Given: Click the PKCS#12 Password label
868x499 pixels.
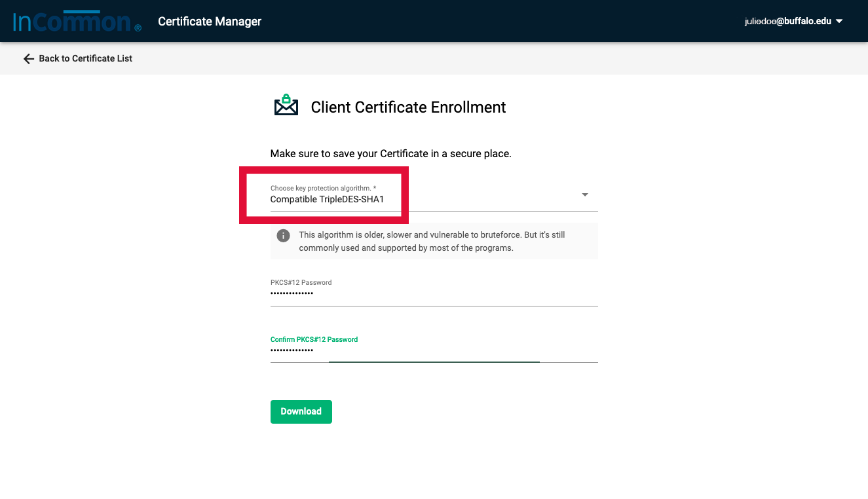Looking at the screenshot, I should pyautogui.click(x=301, y=283).
